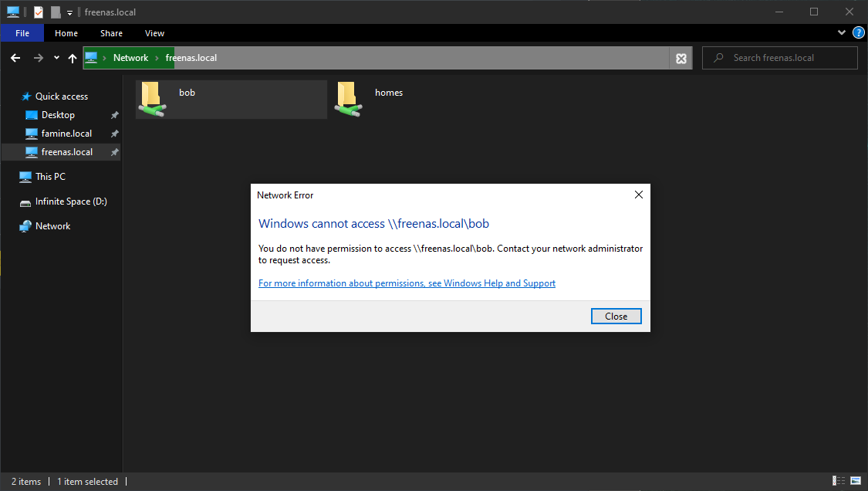Click freenas.local in the address breadcrumb

pyautogui.click(x=191, y=58)
